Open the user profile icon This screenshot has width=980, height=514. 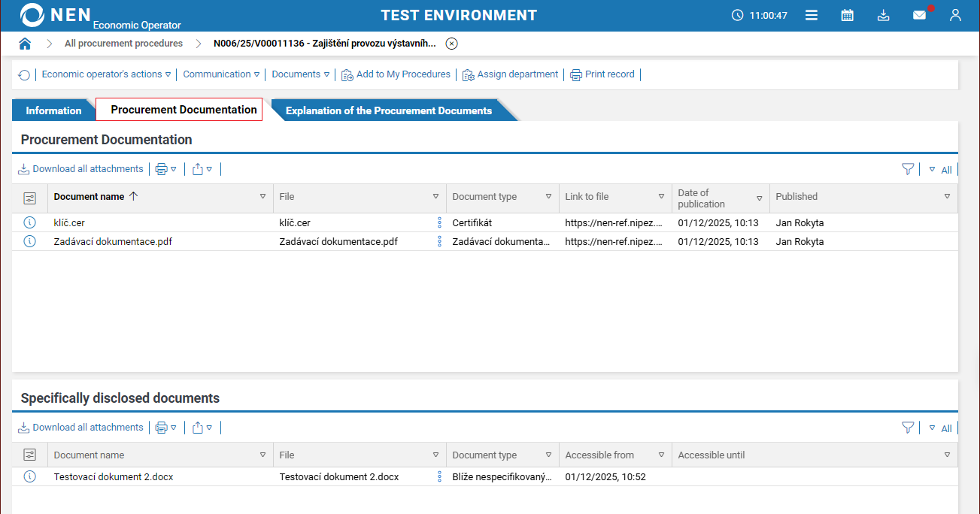tap(955, 15)
